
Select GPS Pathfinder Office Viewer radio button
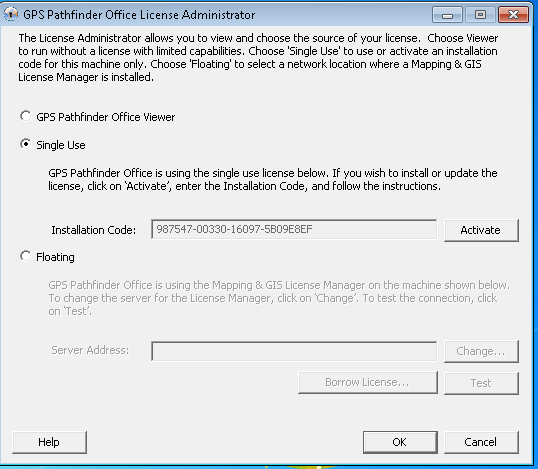25,116
